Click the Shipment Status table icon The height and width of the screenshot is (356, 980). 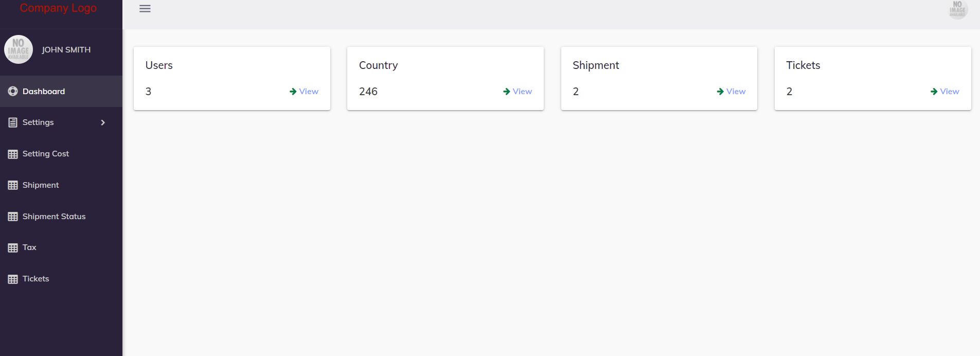coord(13,217)
